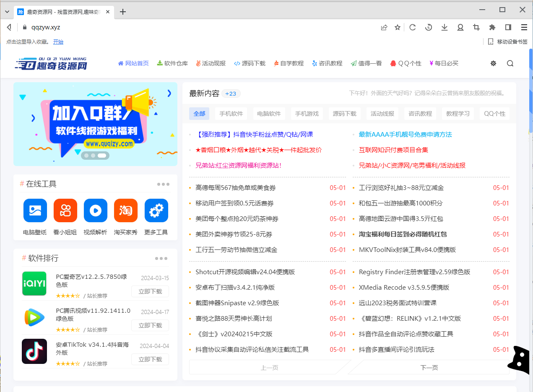Advance banner with the right chevron arrow
Viewport: 533px width, 392px height.
169,94
